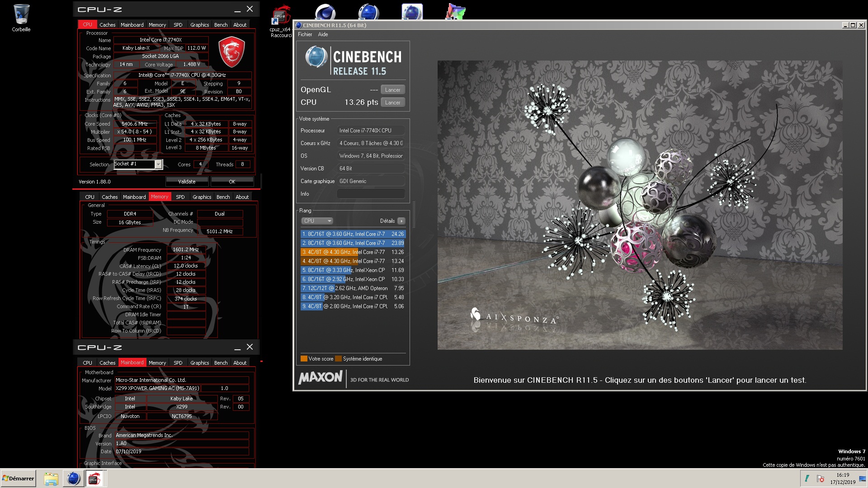This screenshot has width=868, height=488.
Task: Click the Système identique color swatch
Action: pyautogui.click(x=338, y=359)
